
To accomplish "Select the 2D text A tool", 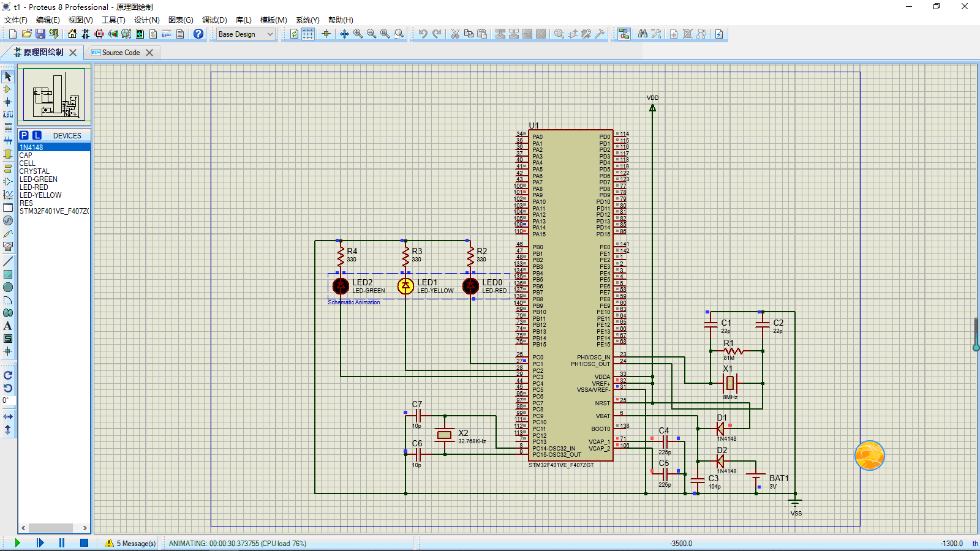I will point(8,326).
